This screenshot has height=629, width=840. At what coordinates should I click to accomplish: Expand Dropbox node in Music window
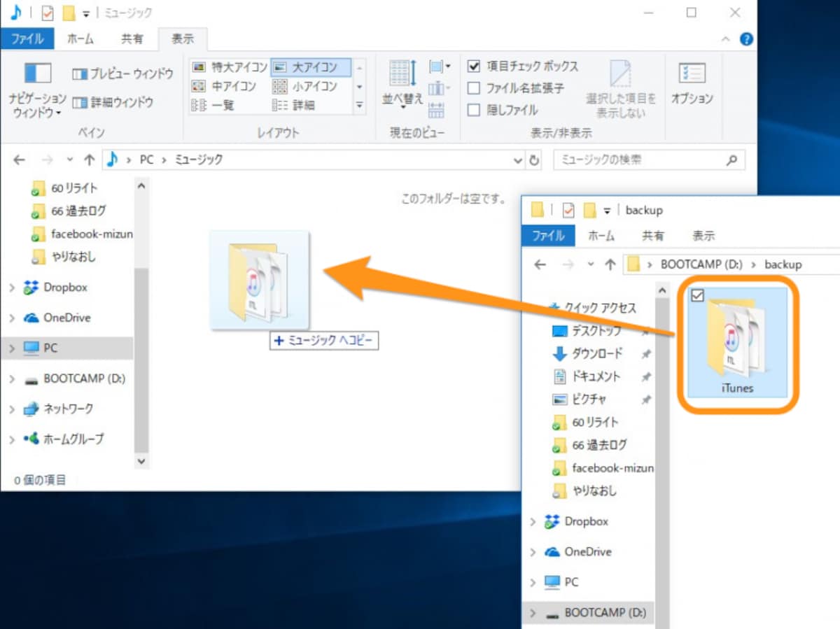tap(11, 288)
